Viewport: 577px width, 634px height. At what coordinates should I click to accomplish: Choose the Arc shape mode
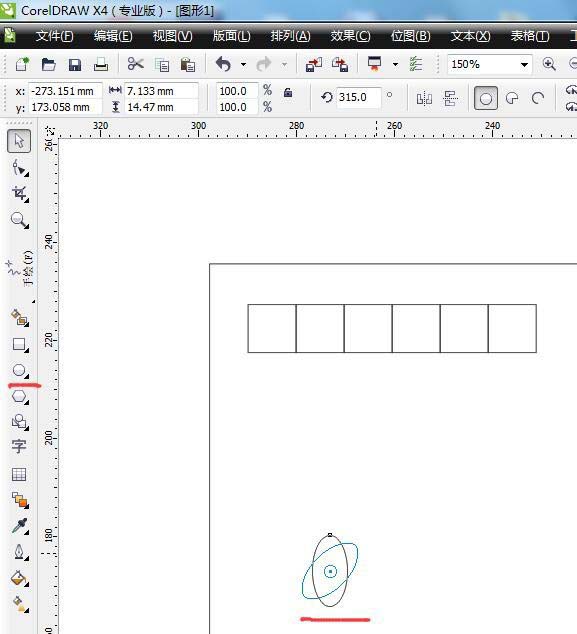pyautogui.click(x=538, y=98)
